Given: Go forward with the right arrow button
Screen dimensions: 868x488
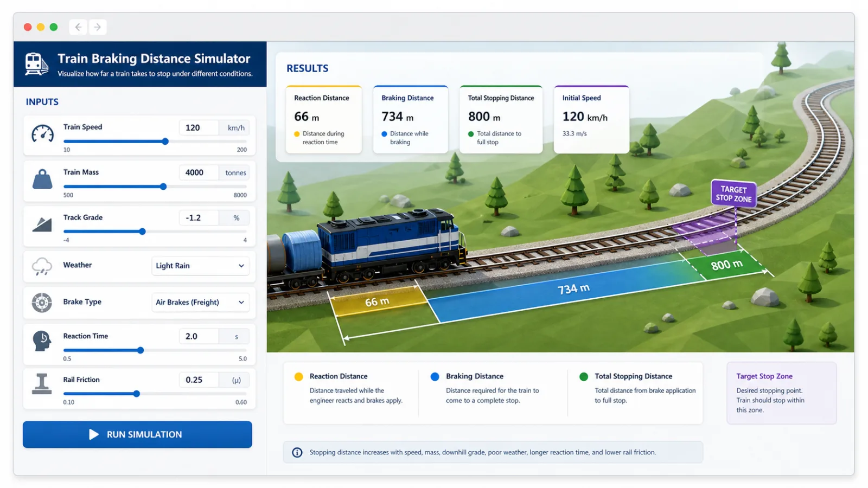Looking at the screenshot, I should 97,27.
